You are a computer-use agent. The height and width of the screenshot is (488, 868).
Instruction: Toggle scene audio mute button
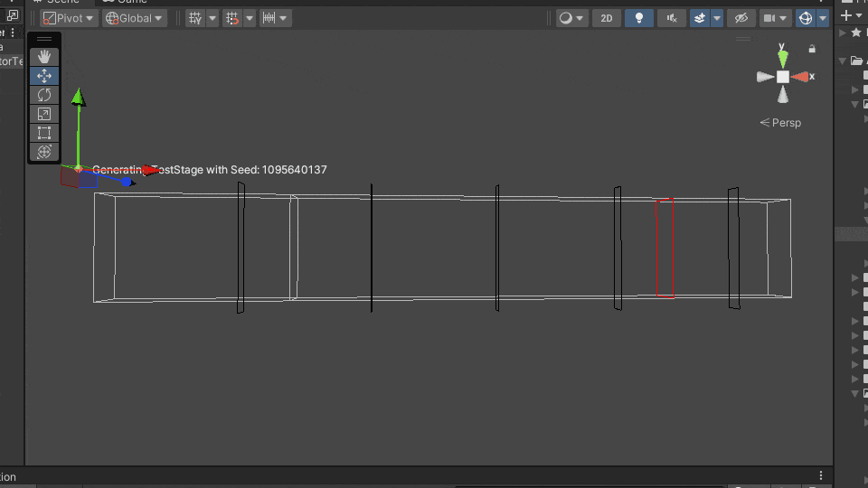coord(671,18)
